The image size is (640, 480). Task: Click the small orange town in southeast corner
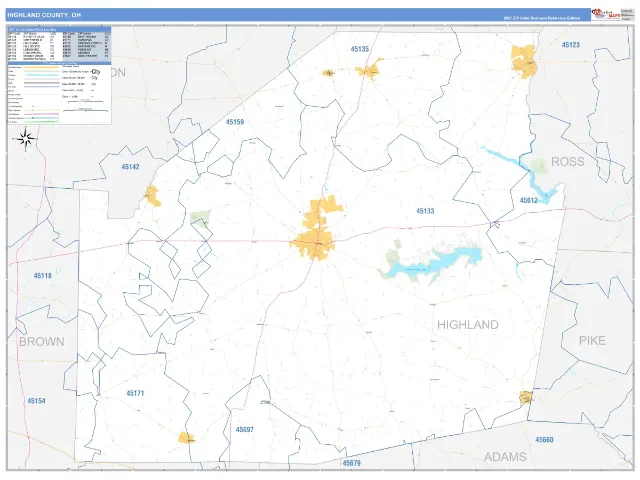[x=526, y=397]
